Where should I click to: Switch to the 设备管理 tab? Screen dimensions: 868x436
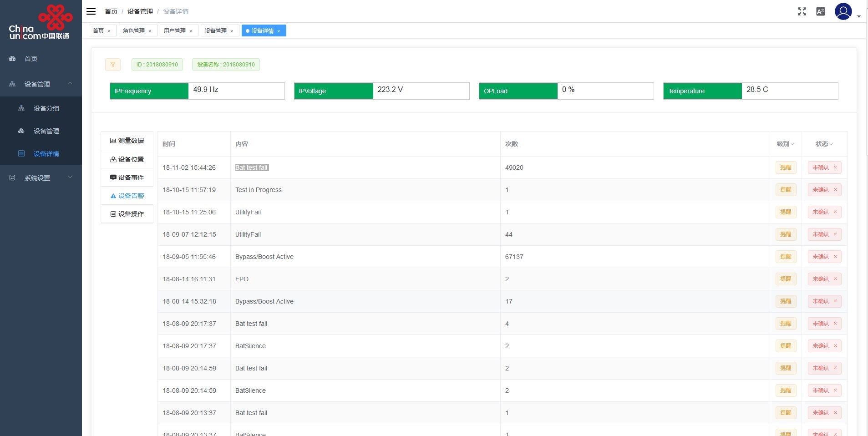216,31
